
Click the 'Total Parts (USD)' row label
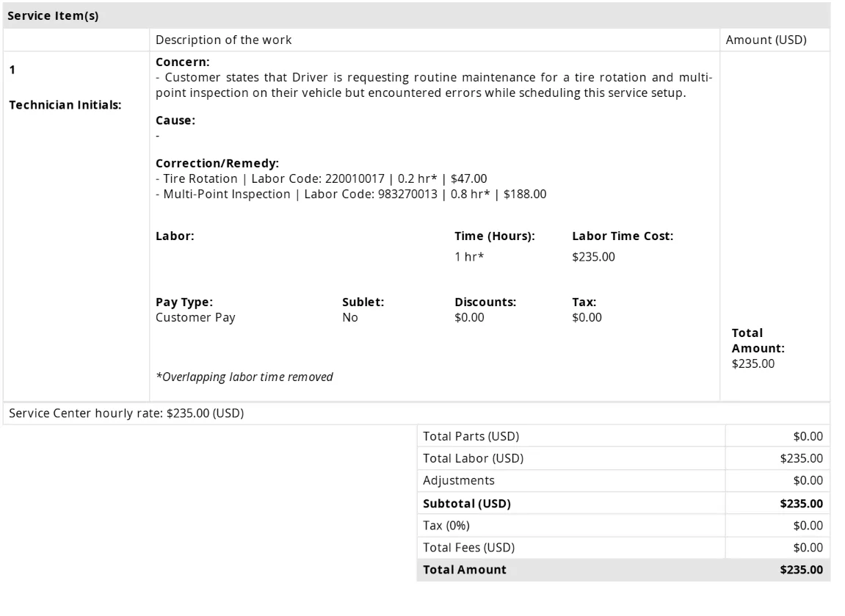point(471,437)
